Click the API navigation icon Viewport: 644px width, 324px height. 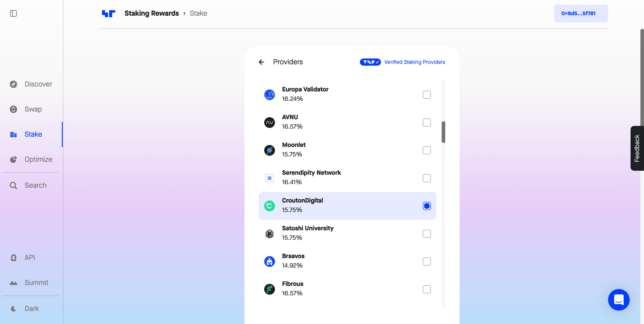point(13,257)
